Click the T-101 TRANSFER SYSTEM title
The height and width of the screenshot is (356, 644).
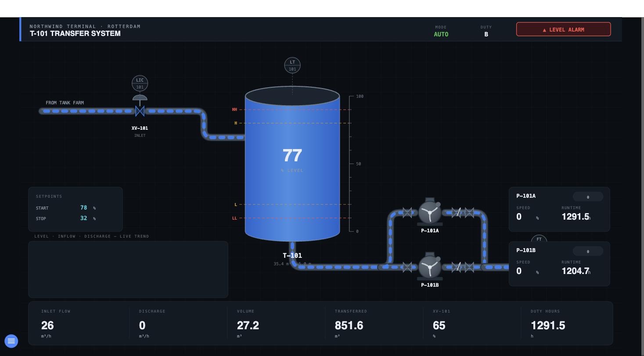pos(75,33)
